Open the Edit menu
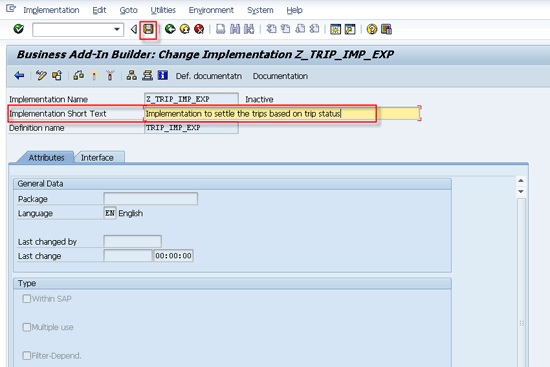550x367 pixels. (x=99, y=10)
